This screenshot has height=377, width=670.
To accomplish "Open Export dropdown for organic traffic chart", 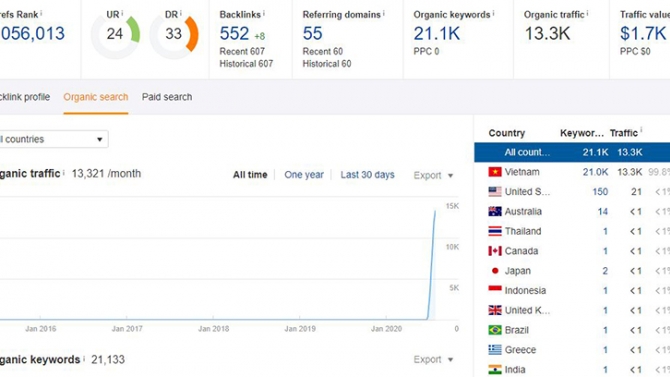I will [x=433, y=175].
